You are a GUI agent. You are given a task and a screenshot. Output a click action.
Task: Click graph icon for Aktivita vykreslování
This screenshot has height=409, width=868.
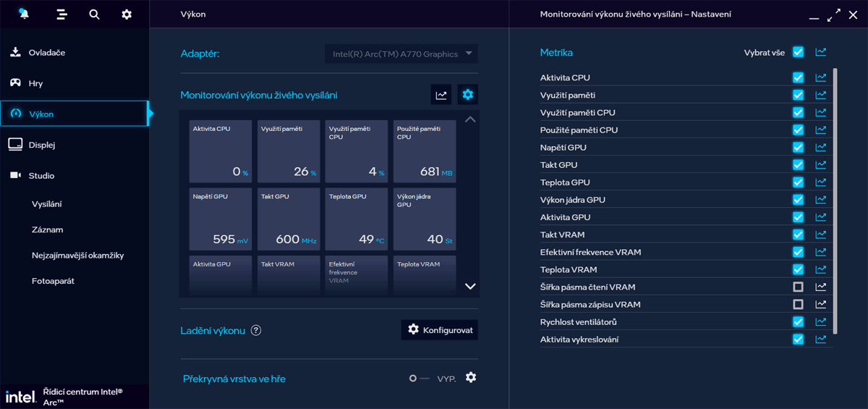tap(821, 339)
